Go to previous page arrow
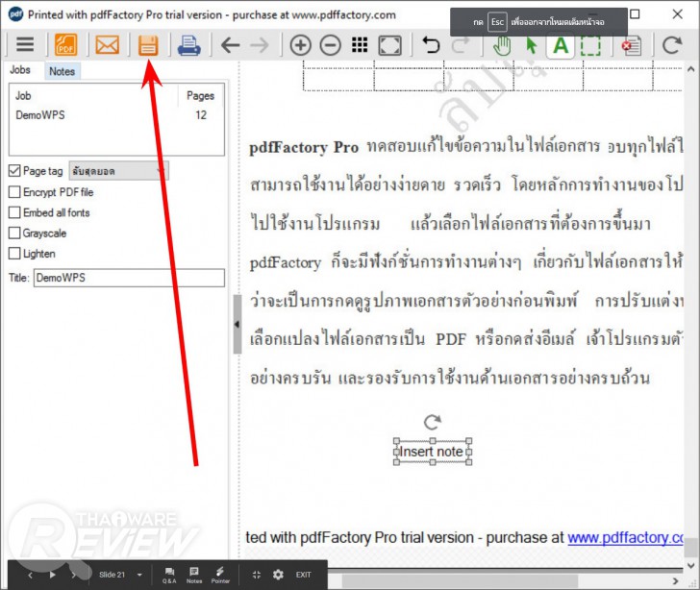 [x=231, y=45]
